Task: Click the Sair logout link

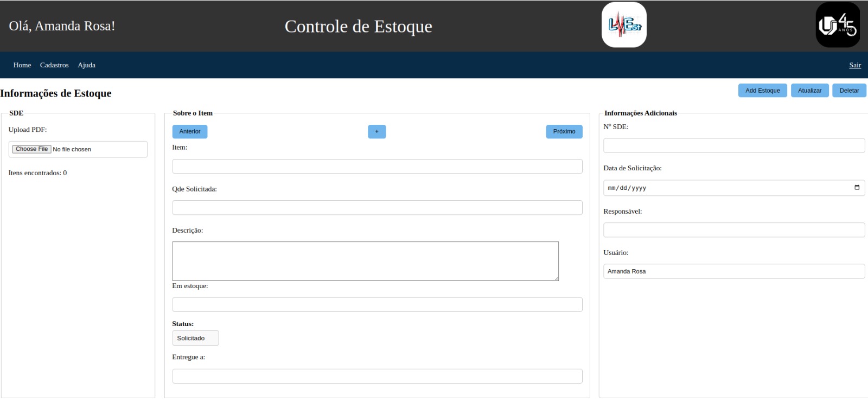Action: coord(855,65)
